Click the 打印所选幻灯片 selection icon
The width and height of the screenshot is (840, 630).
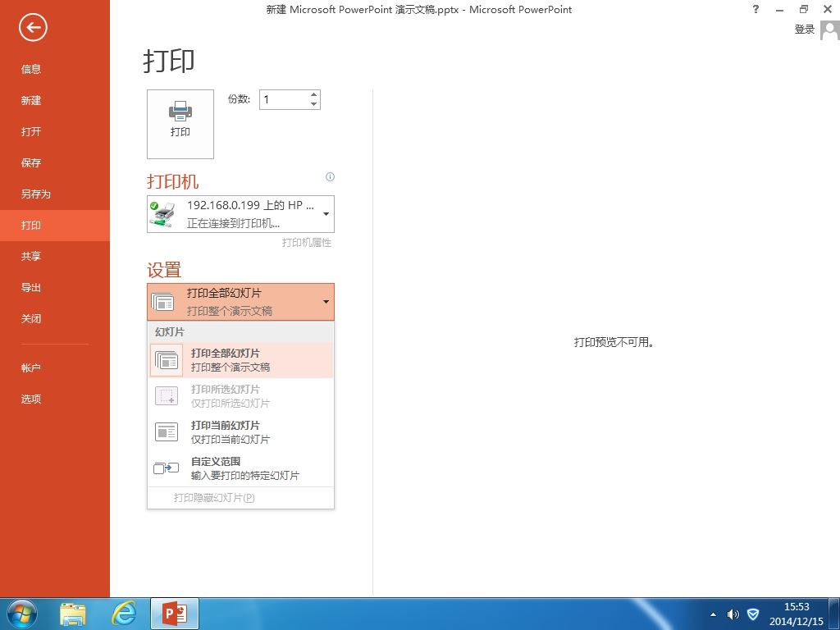(x=166, y=396)
